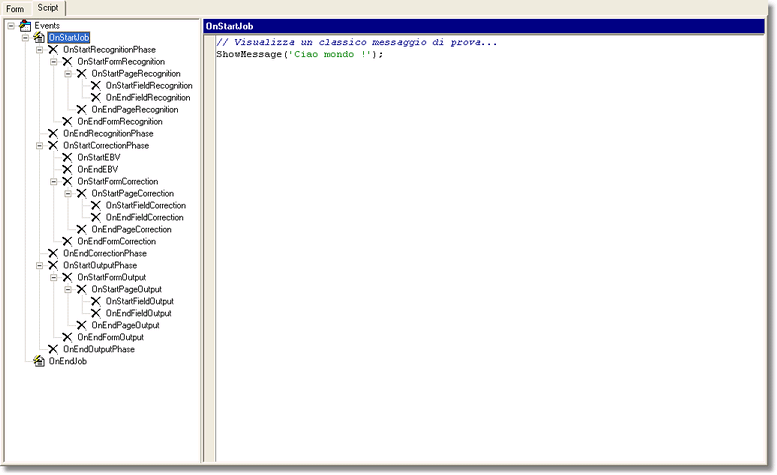Click the X icon beside OnStartPageCorrection
Viewport: 777px width, 475px height.
82,194
